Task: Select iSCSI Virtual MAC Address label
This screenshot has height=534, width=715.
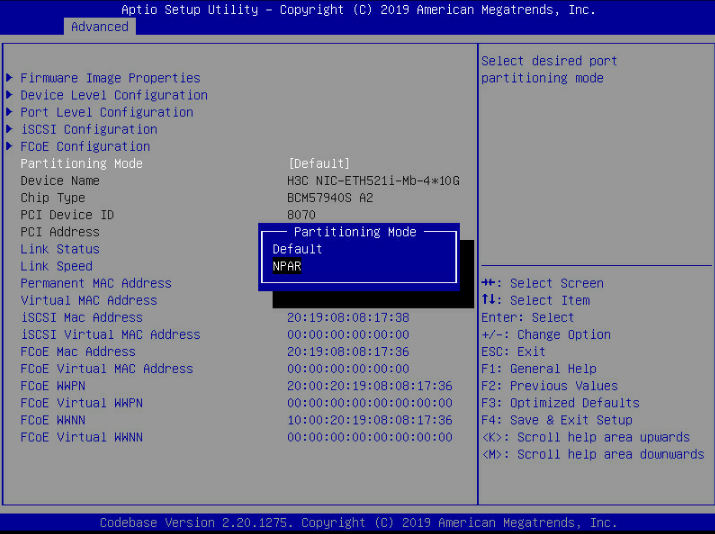Action: (x=110, y=334)
